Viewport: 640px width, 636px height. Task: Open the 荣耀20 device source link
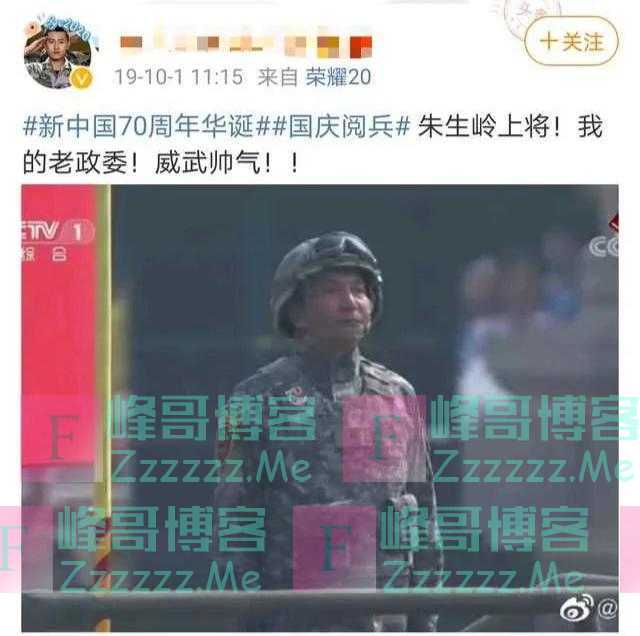[x=338, y=77]
